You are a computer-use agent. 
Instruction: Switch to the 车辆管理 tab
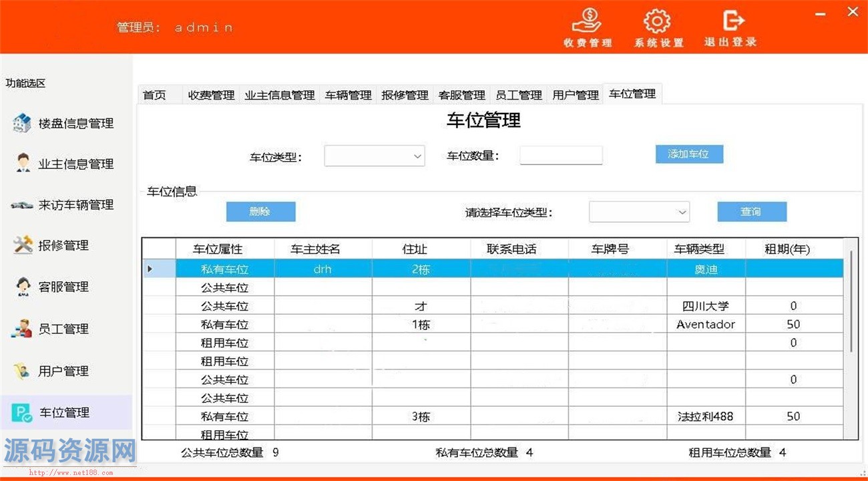(x=348, y=95)
